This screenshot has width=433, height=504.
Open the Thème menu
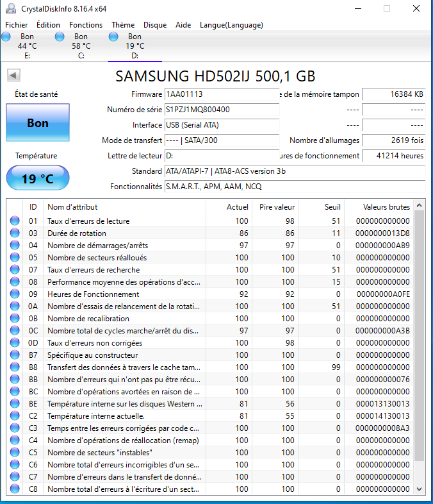coord(123,25)
